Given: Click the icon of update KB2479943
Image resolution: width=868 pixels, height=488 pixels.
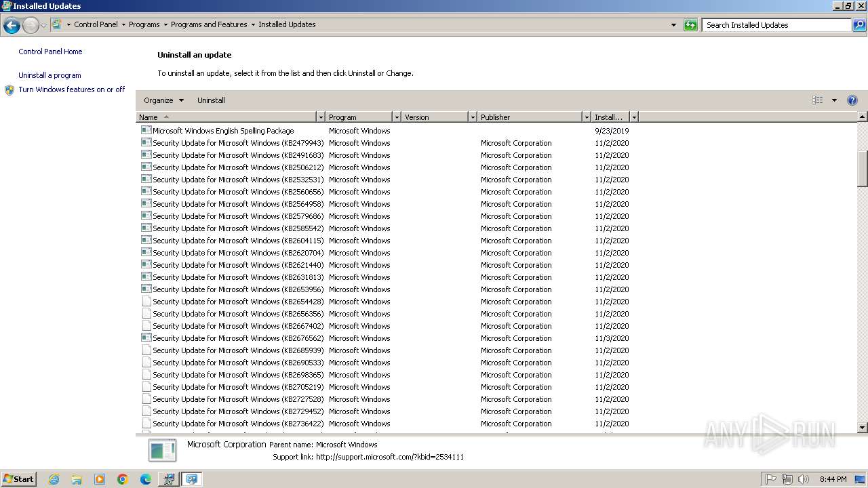Looking at the screenshot, I should [146, 142].
